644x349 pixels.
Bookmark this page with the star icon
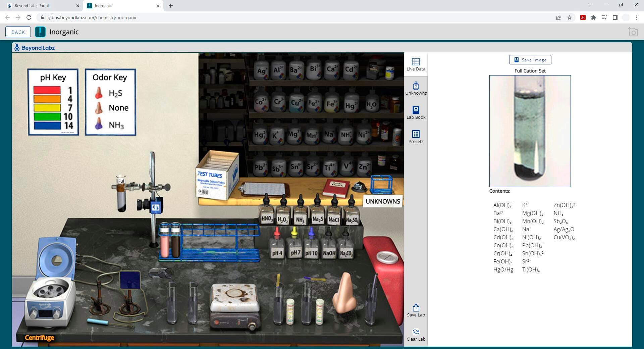(x=570, y=17)
